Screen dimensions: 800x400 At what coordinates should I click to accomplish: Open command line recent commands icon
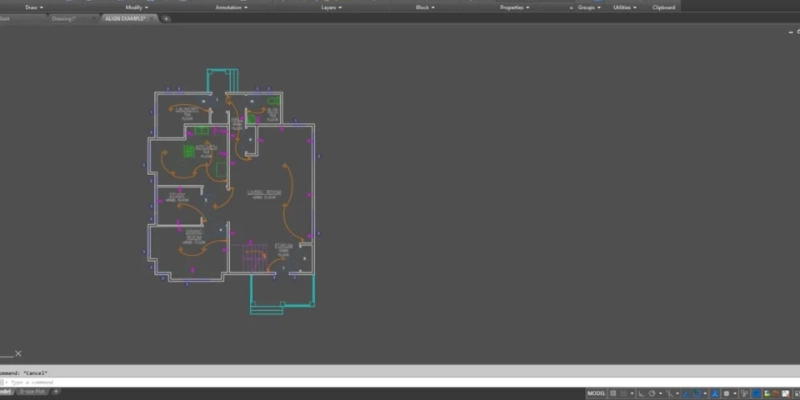pos(3,383)
